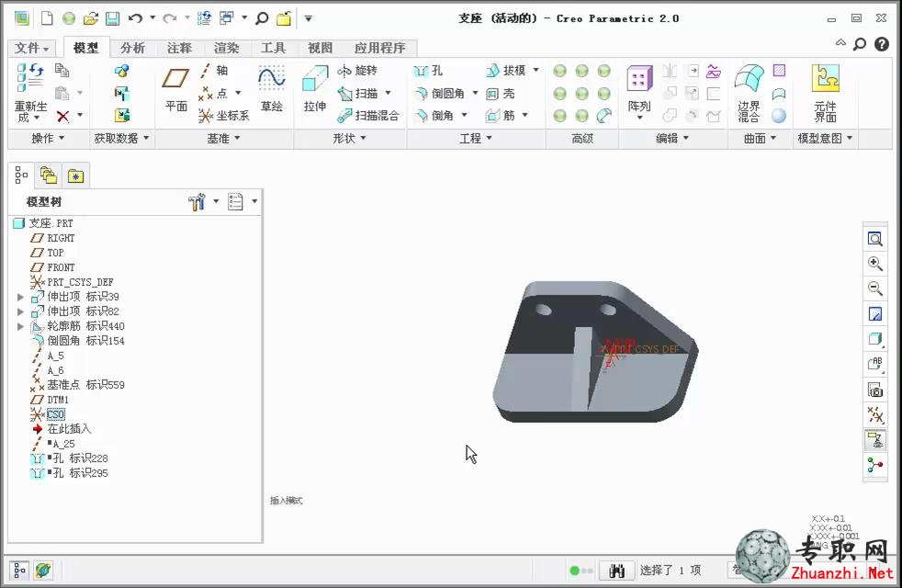Viewport: 902px width, 588px height.
Task: Select the Extrude (拉伸) tool
Action: pyautogui.click(x=315, y=89)
